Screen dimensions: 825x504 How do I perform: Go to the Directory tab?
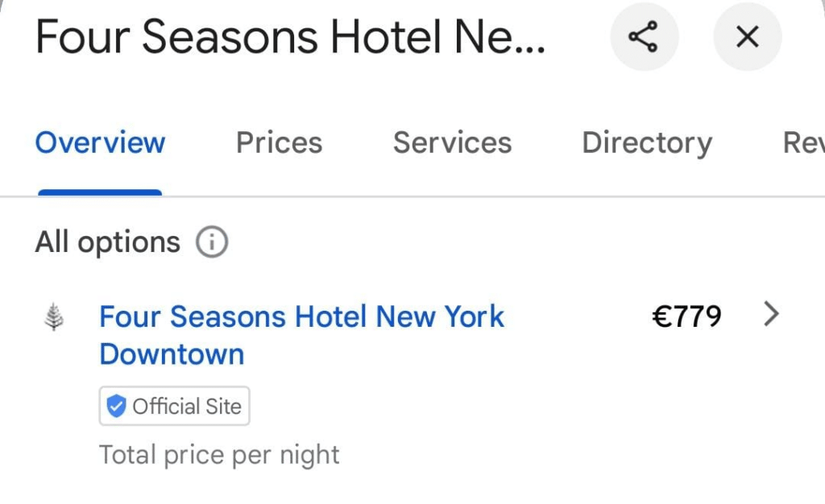click(x=647, y=143)
